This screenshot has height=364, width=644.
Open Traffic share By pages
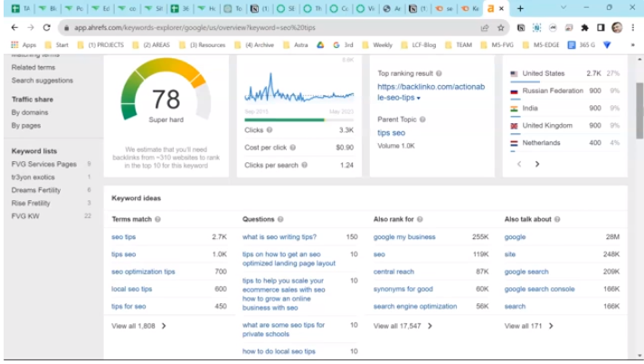(x=26, y=126)
